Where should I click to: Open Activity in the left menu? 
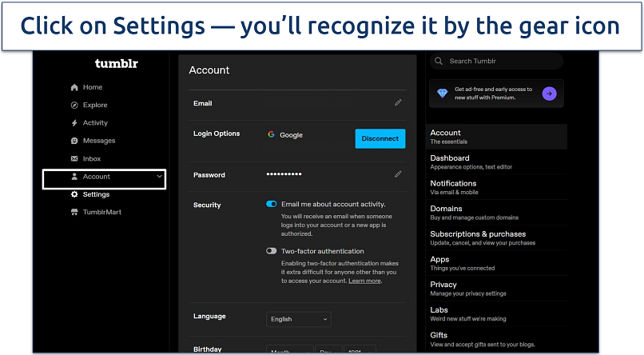(95, 123)
